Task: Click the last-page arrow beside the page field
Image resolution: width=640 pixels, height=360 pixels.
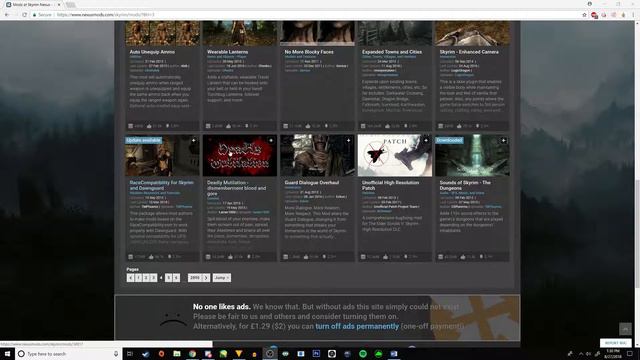Action: point(206,278)
